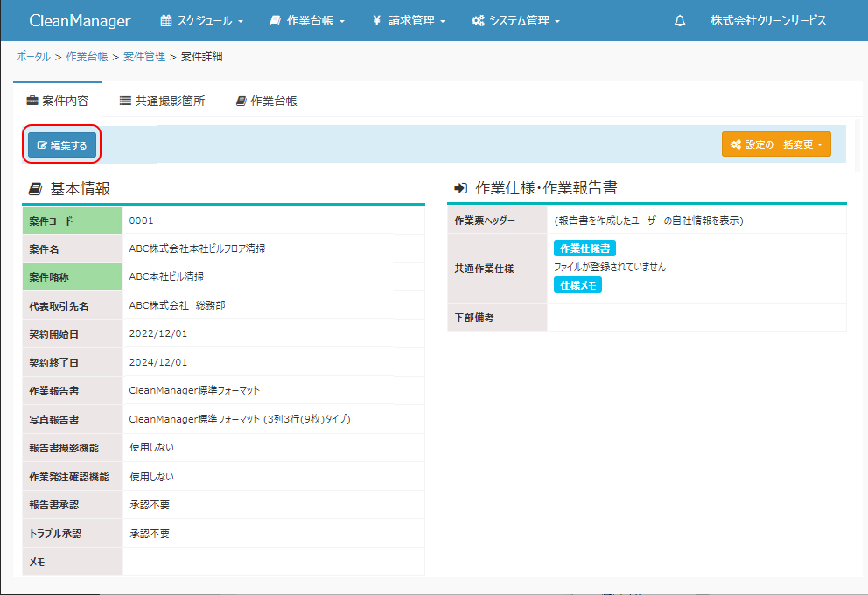Open the 設定の一括変更 dropdown button
The height and width of the screenshot is (595, 868).
point(776,145)
